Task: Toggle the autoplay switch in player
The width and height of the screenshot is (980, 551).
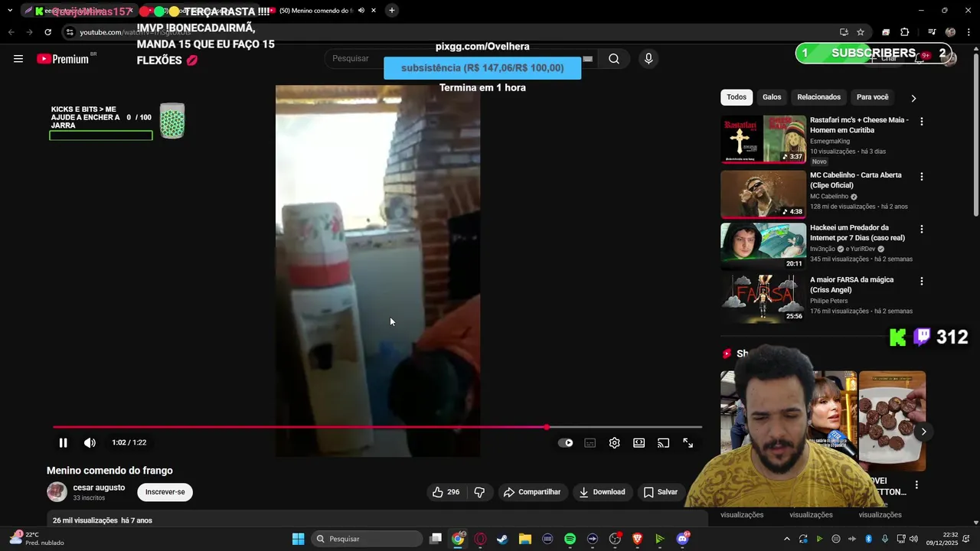Action: 566,442
